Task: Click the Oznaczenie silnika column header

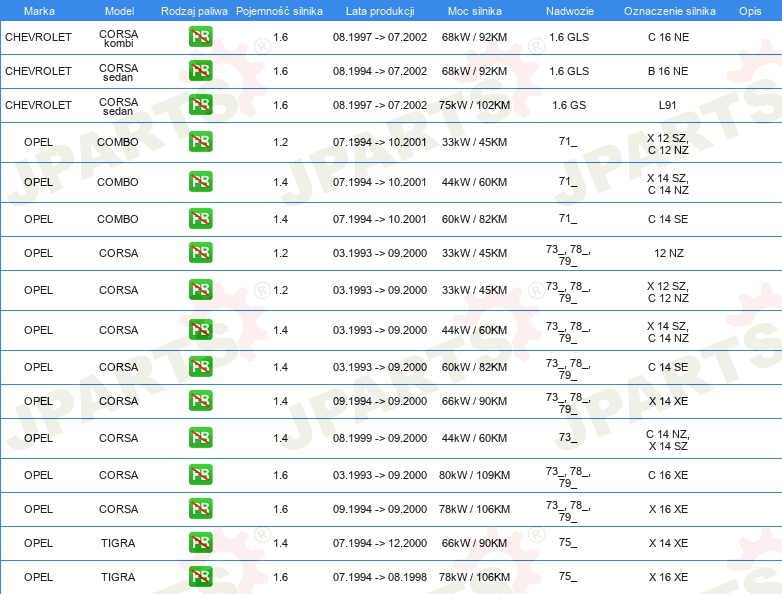Action: (x=670, y=11)
